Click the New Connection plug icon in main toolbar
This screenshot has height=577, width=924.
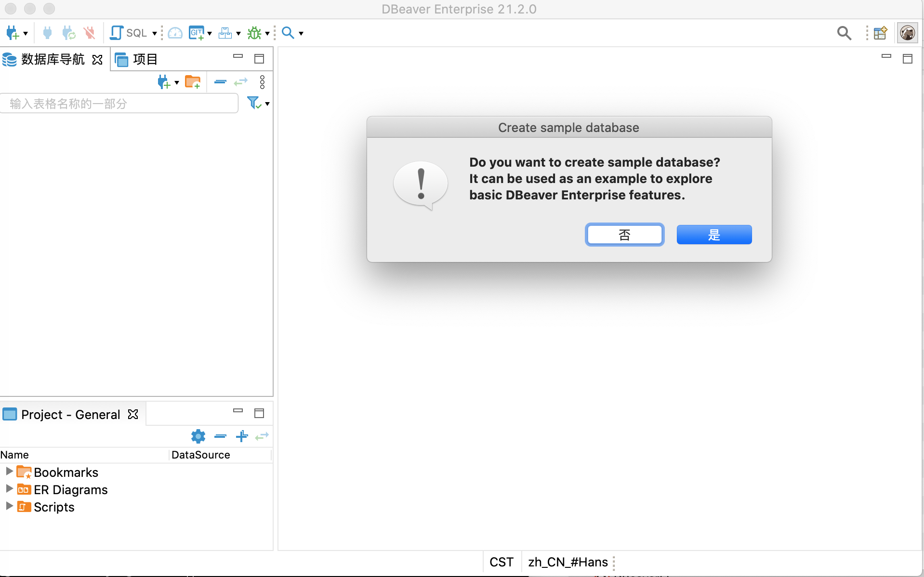tap(12, 33)
